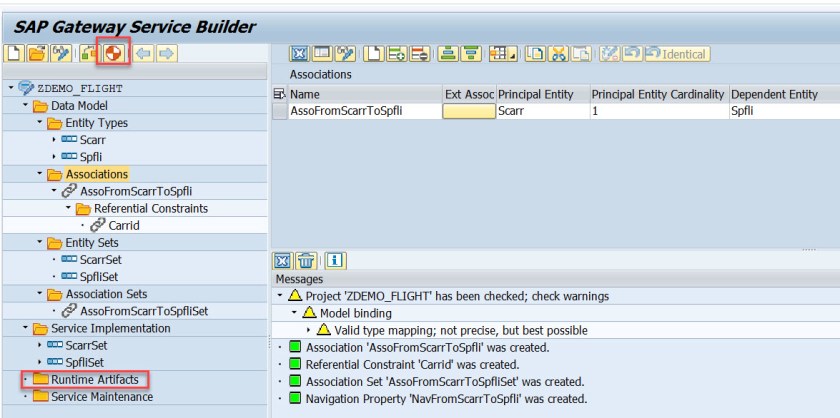Click message "Referential Constraint 'Carrid' was created."
The width and height of the screenshot is (840, 418).
(x=412, y=364)
